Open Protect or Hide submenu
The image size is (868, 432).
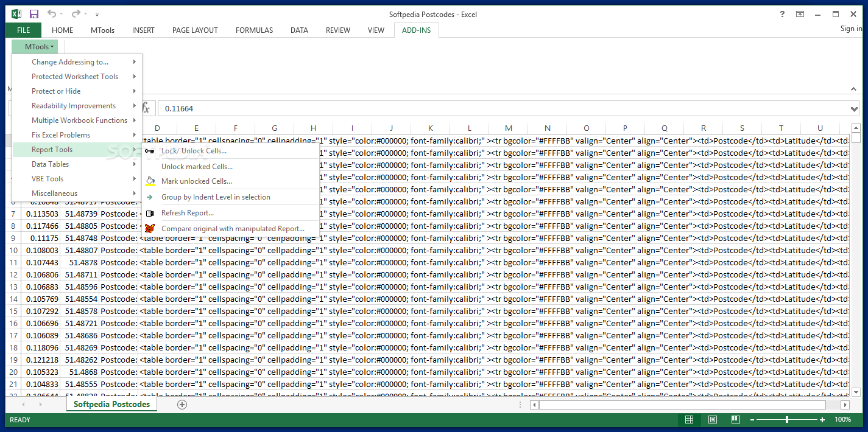point(77,91)
